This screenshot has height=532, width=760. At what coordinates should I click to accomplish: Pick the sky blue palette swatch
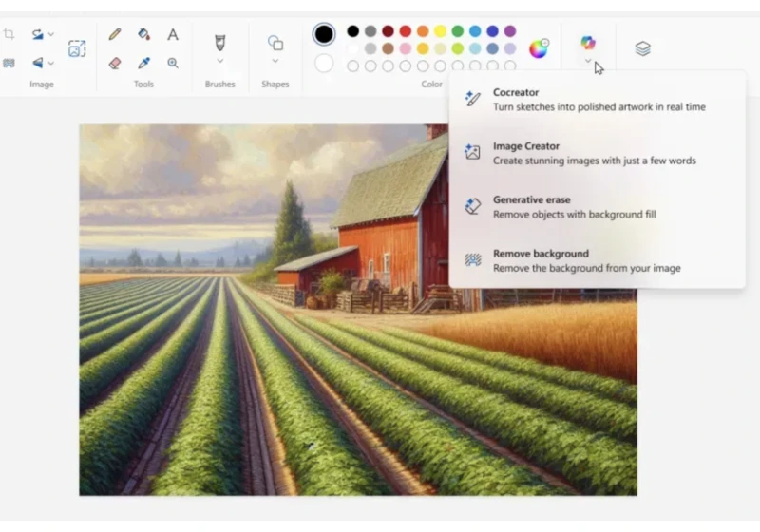coord(475,31)
